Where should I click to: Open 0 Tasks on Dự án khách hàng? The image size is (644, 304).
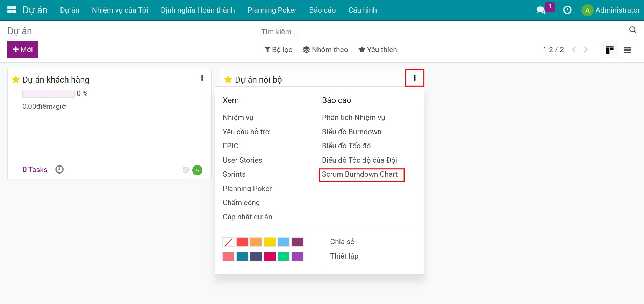(35, 170)
